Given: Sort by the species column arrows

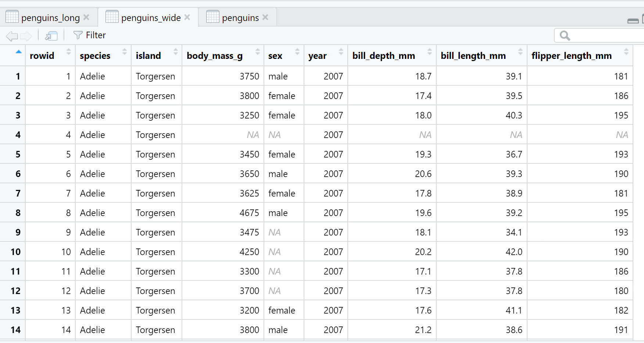Looking at the screenshot, I should tap(125, 52).
